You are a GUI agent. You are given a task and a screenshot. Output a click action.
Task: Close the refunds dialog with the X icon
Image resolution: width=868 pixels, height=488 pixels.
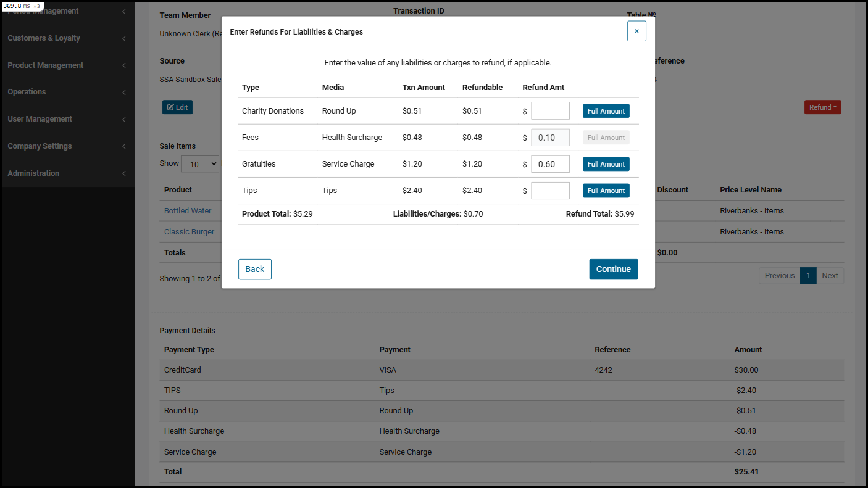636,31
